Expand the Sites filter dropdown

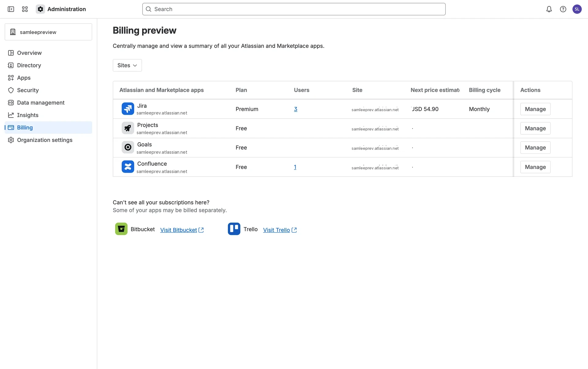click(127, 65)
